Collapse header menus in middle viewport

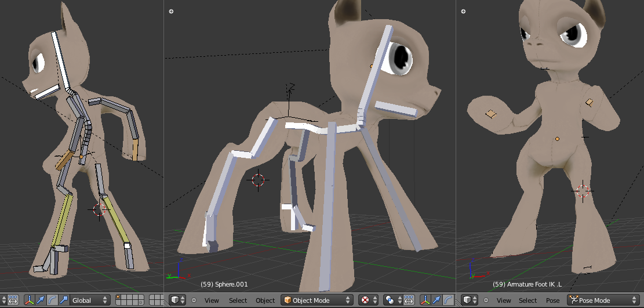coord(194,300)
